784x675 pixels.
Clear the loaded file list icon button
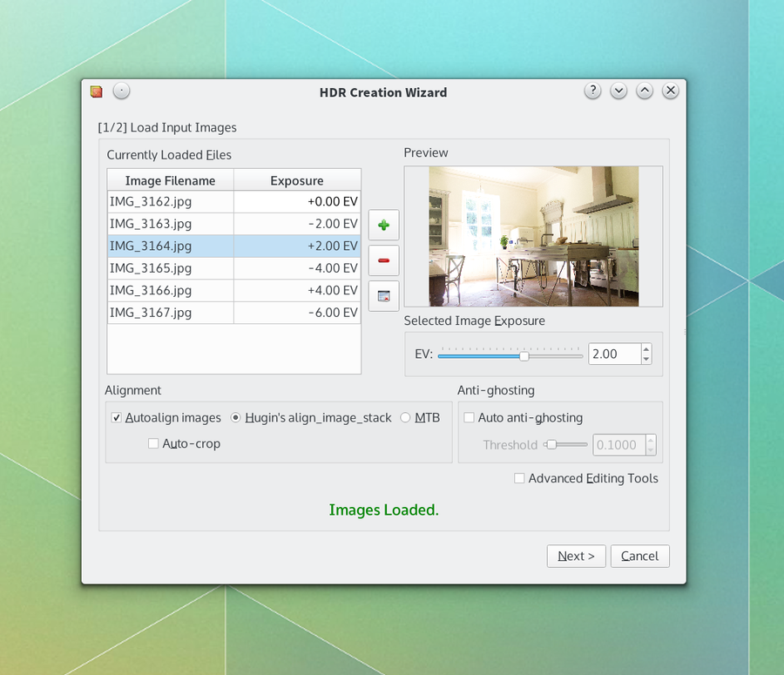tap(383, 296)
